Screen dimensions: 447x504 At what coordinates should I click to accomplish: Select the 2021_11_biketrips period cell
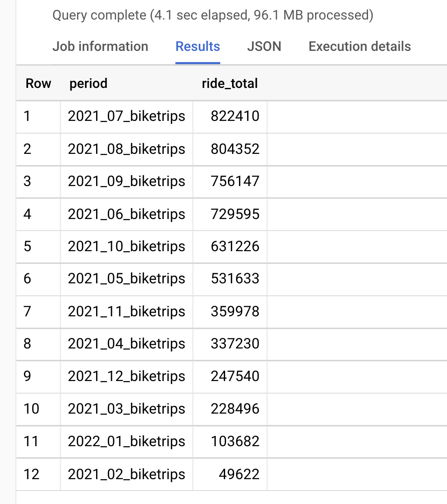click(127, 311)
